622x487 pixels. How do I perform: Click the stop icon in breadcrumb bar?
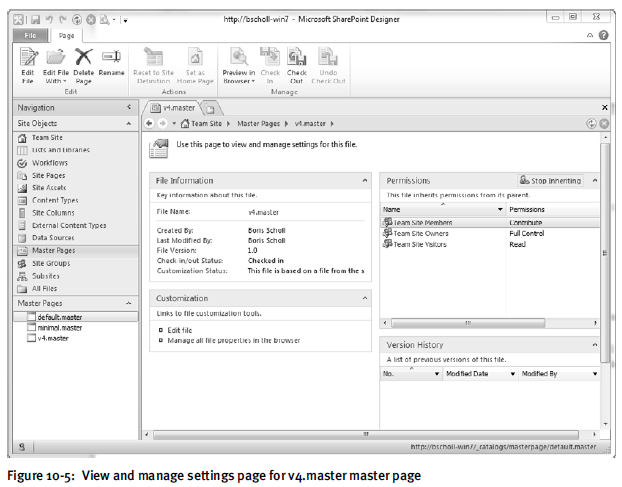tap(604, 124)
